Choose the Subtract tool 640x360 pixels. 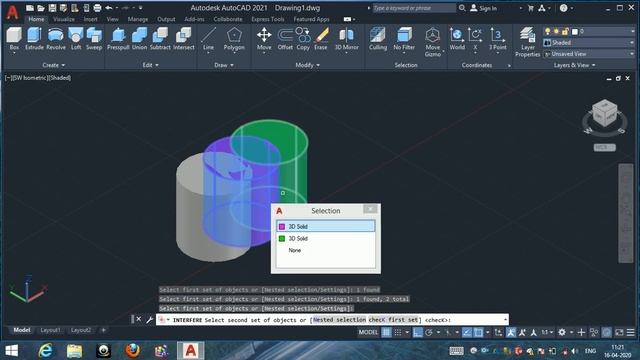pos(160,38)
